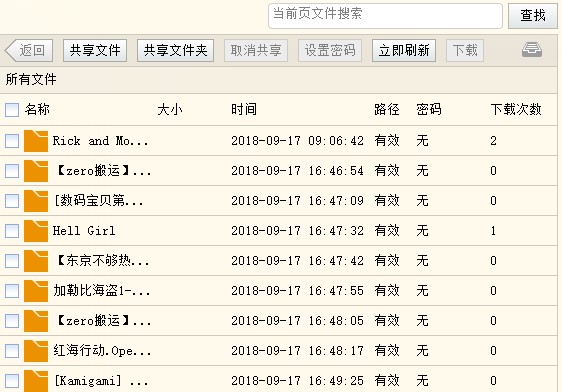Click the 设置密码 button
The width and height of the screenshot is (562, 392).
pyautogui.click(x=330, y=51)
